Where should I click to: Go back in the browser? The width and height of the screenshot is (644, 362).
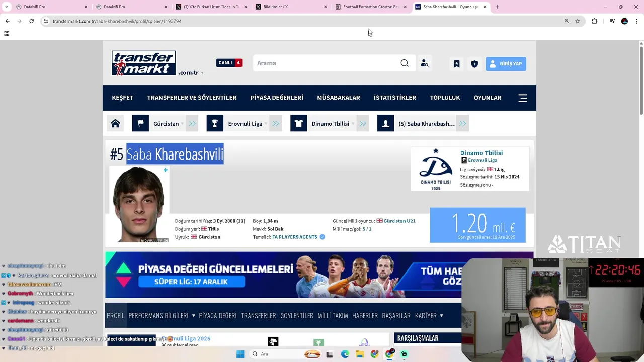tap(7, 21)
